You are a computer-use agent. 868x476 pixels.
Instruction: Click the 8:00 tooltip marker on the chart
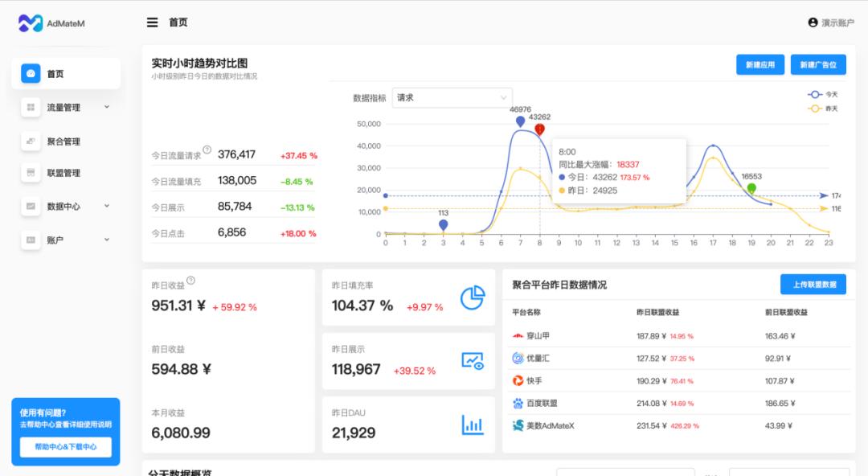pos(541,128)
